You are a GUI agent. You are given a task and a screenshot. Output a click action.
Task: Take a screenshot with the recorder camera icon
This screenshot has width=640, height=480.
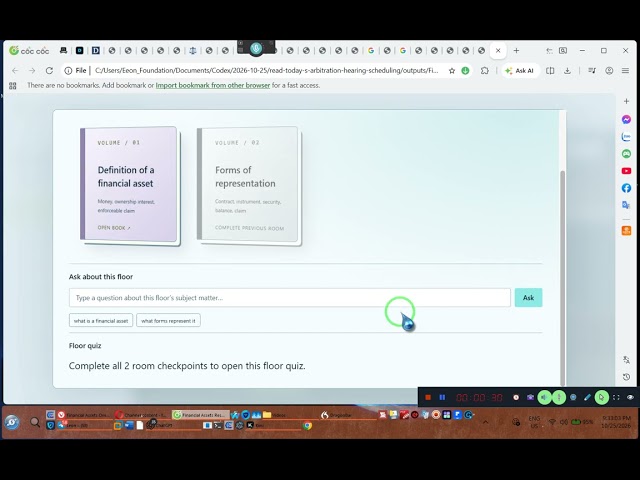click(530, 397)
